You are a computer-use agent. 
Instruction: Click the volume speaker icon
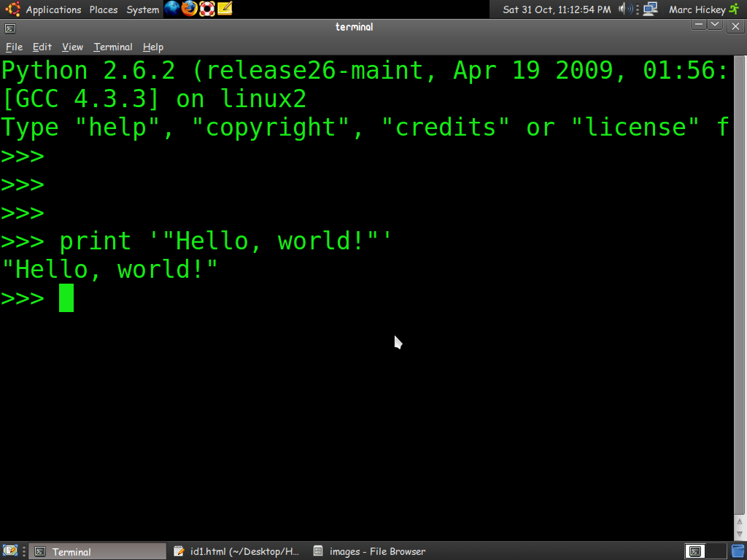click(x=625, y=9)
